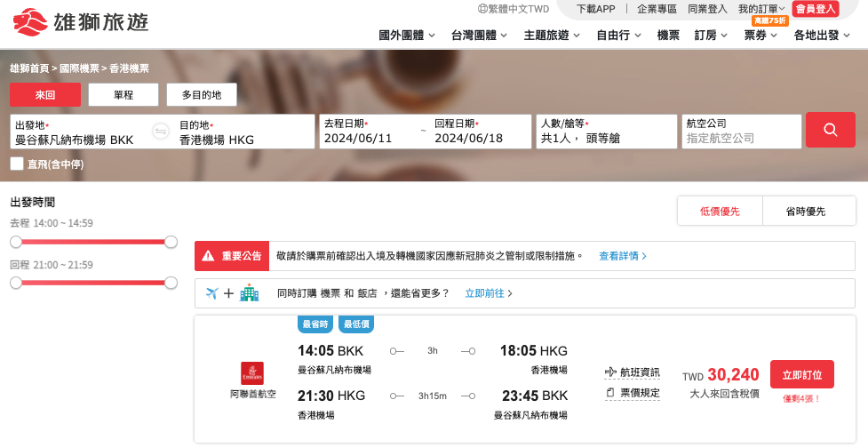
Task: Click 香港機票 breadcrumb
Action: [129, 68]
